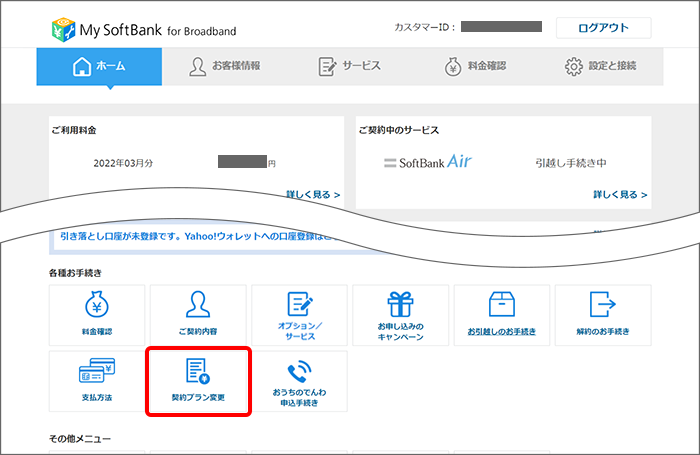700x455 pixels.
Task: Click the My SoftBank cube logo
Action: click(63, 30)
